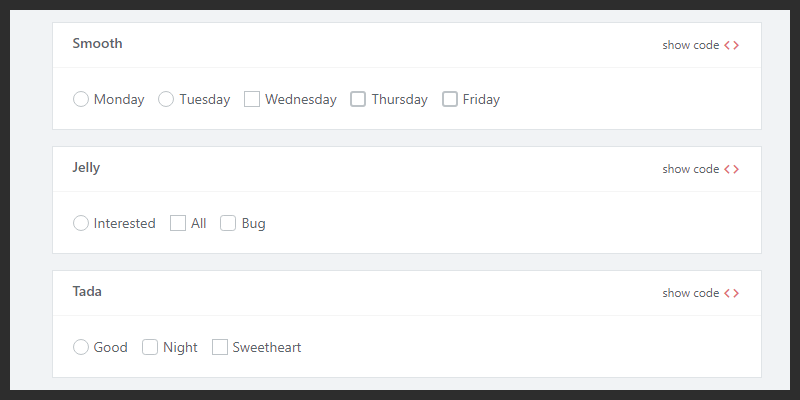Click the code brackets icon in Smooth panel
This screenshot has width=800, height=400.
pos(732,45)
